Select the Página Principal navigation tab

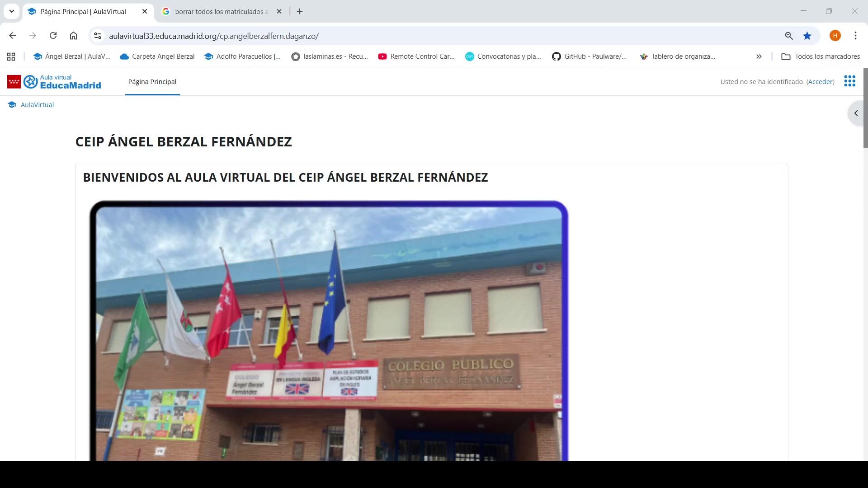(152, 82)
